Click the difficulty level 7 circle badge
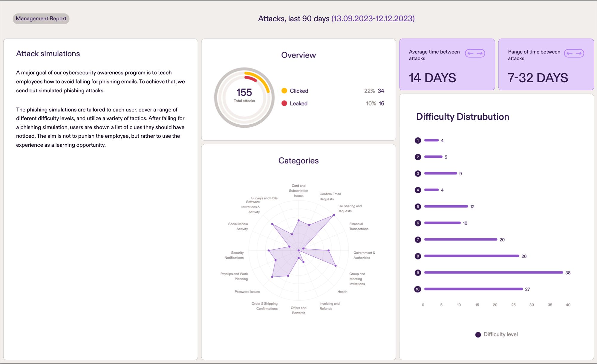This screenshot has height=364, width=597. 418,240
